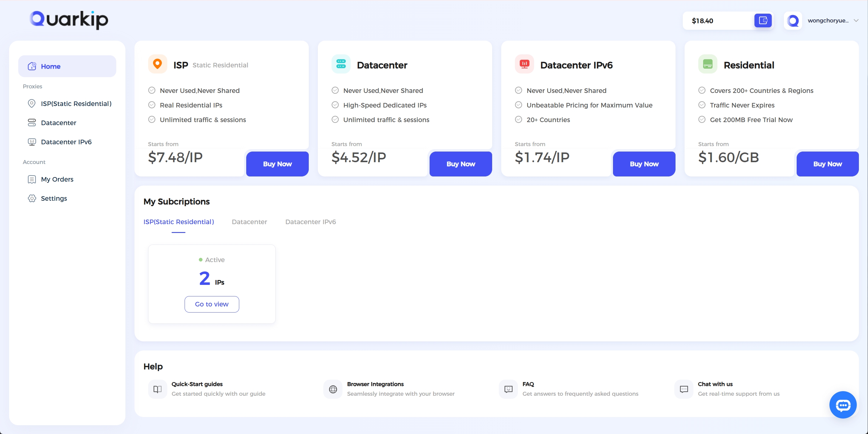The height and width of the screenshot is (434, 868).
Task: Expand the wongchoryue account dropdown
Action: (x=856, y=21)
